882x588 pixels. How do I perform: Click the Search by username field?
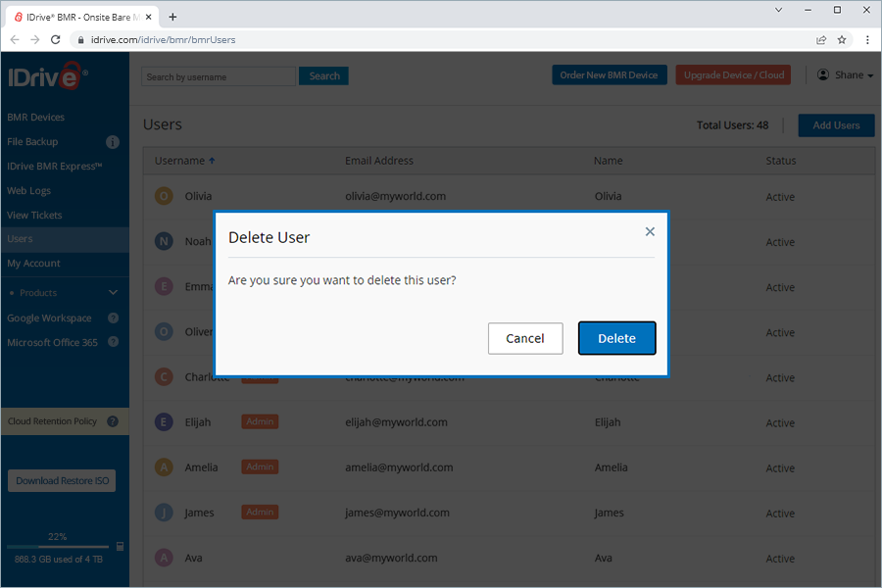coord(219,76)
